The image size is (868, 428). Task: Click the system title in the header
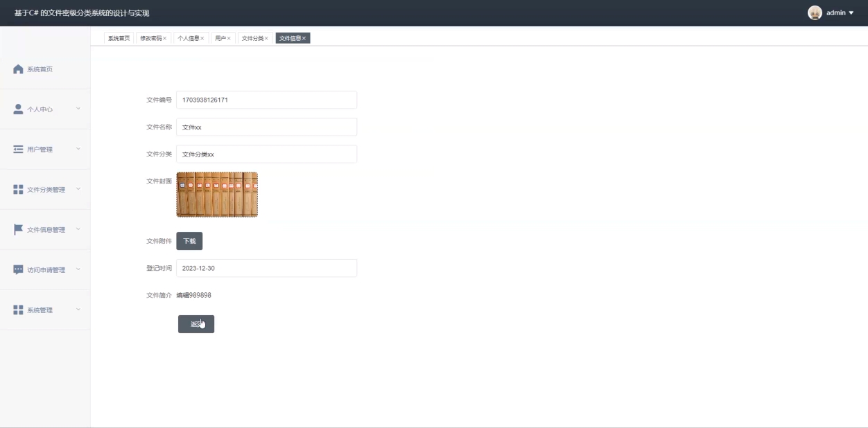tap(82, 13)
